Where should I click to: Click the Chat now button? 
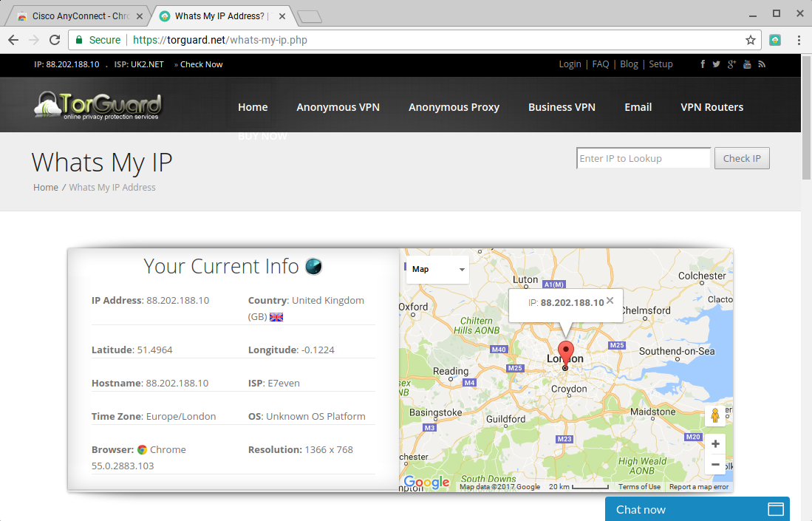697,509
